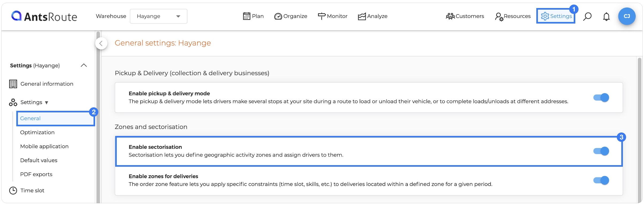Click the Time slot clock icon
Viewport: 644px width, 205px height.
13,191
